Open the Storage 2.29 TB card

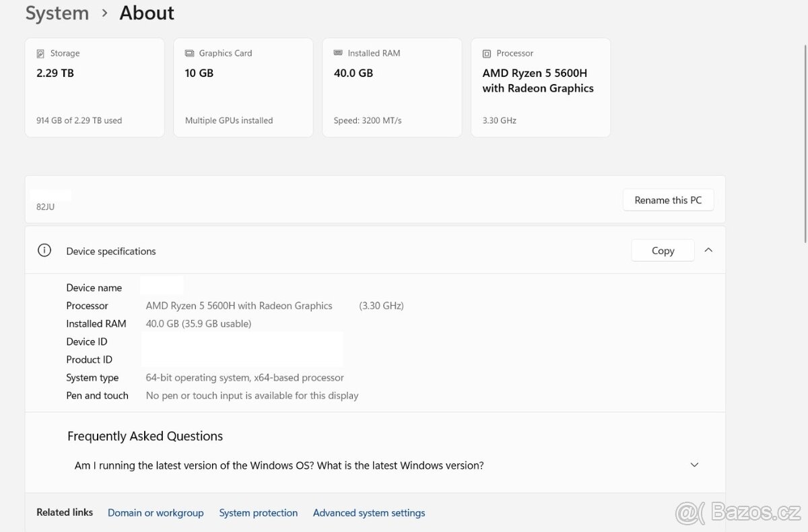(x=94, y=88)
